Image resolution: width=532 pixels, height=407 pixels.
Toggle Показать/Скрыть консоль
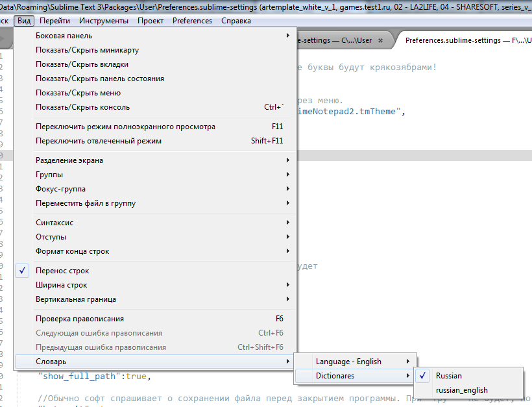pyautogui.click(x=82, y=107)
